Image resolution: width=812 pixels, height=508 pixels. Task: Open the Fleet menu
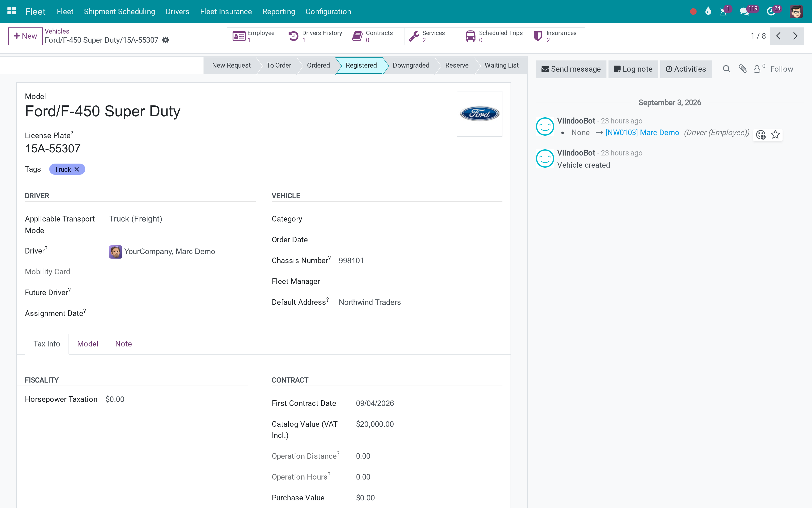(x=65, y=12)
